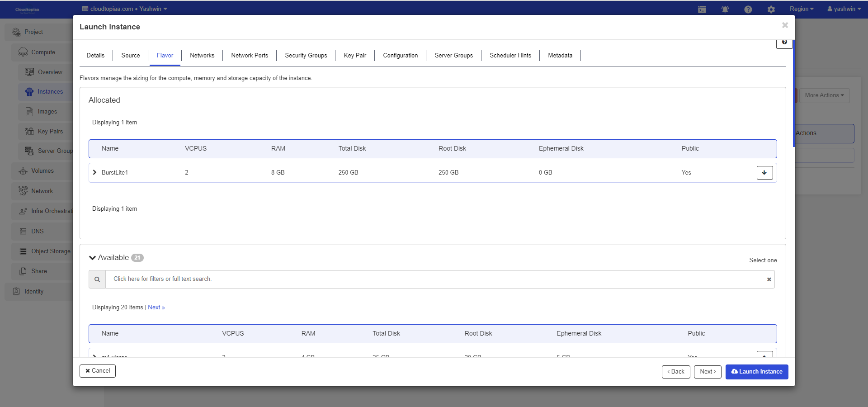Click the Next » pagination link

(x=156, y=308)
